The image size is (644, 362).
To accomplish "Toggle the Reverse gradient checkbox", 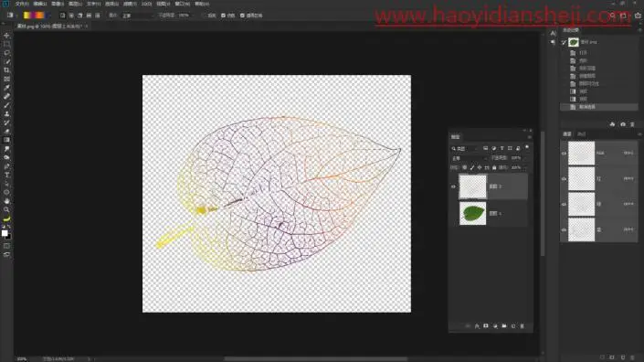I will coord(204,16).
